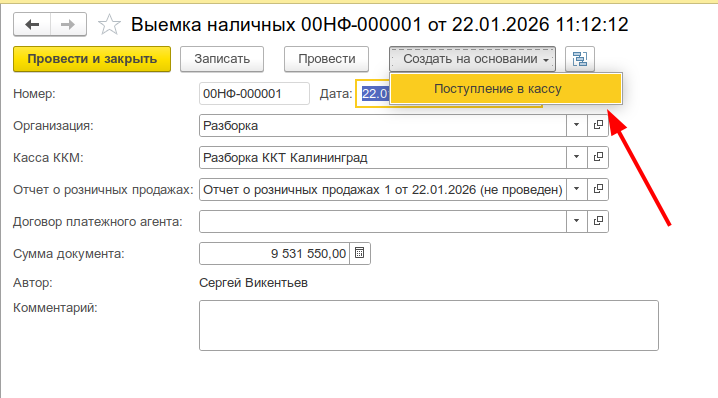Click the Организация field containing Разборка

(383, 125)
